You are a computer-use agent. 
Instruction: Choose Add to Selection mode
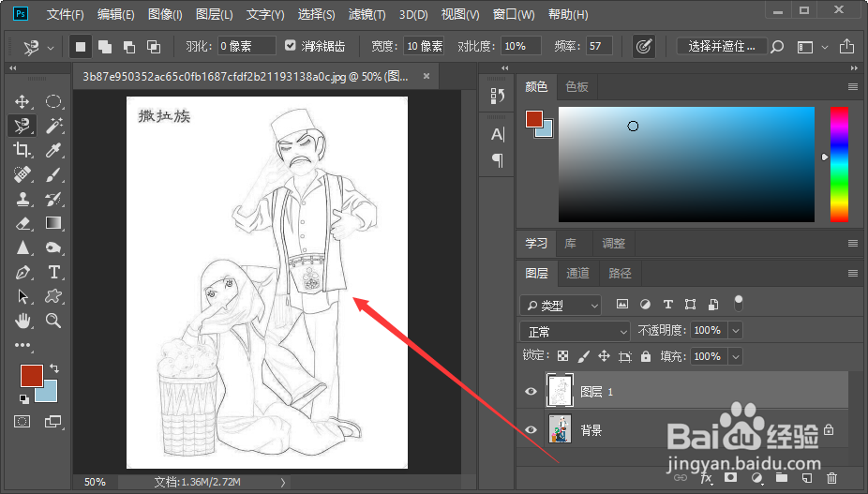pyautogui.click(x=105, y=47)
